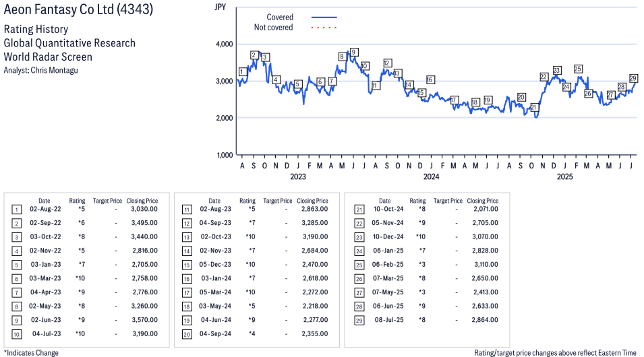Click the date 04-Jun-24
The image size is (644, 357).
click(x=216, y=320)
